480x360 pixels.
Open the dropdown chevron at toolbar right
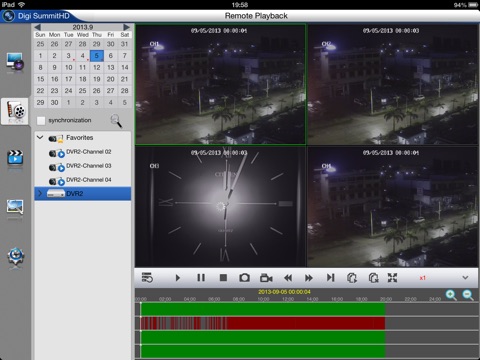[x=465, y=277]
